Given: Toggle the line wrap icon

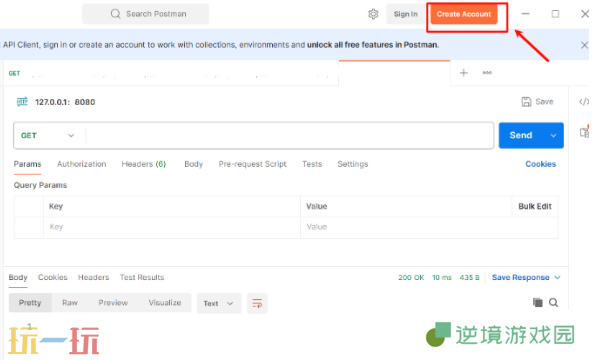Looking at the screenshot, I should coord(257,303).
